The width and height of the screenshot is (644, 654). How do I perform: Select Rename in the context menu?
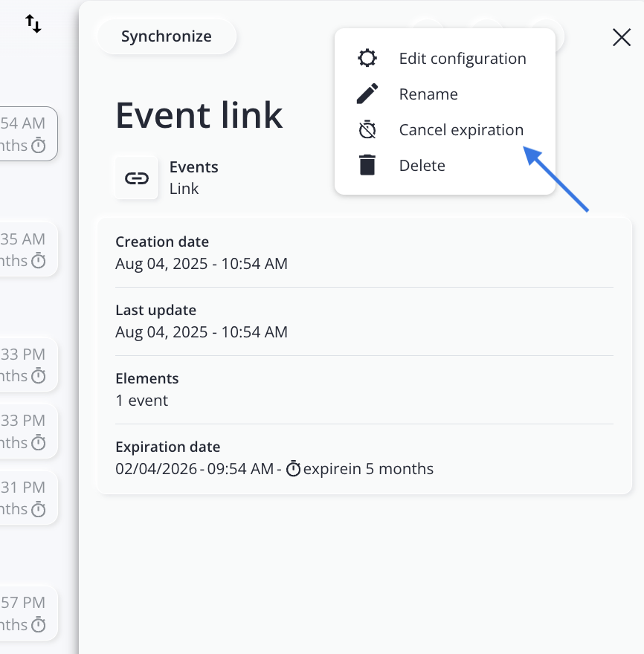coord(428,94)
